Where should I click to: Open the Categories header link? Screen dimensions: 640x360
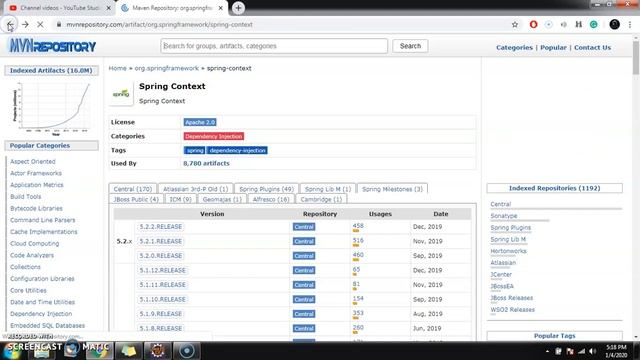point(514,47)
